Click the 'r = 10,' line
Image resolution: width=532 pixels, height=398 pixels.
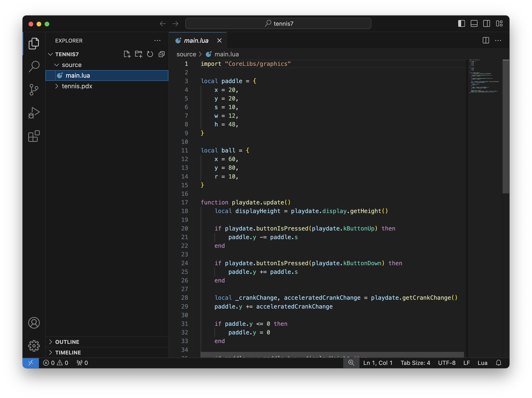(226, 177)
